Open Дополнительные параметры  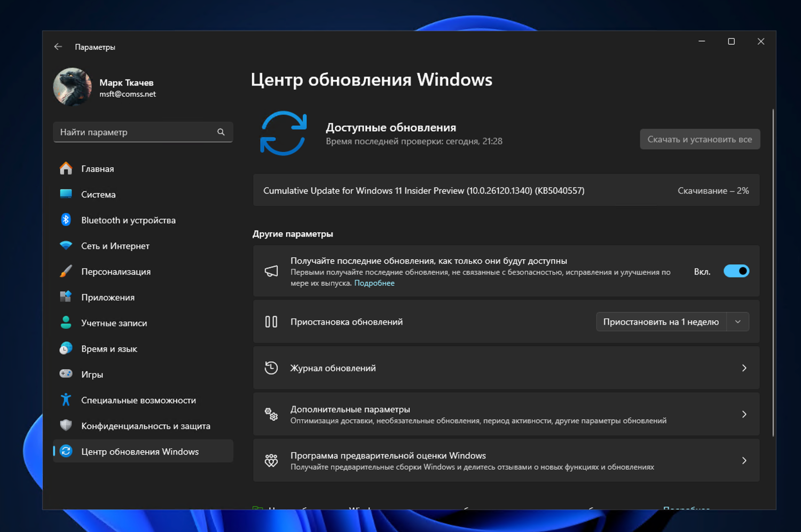coord(506,414)
